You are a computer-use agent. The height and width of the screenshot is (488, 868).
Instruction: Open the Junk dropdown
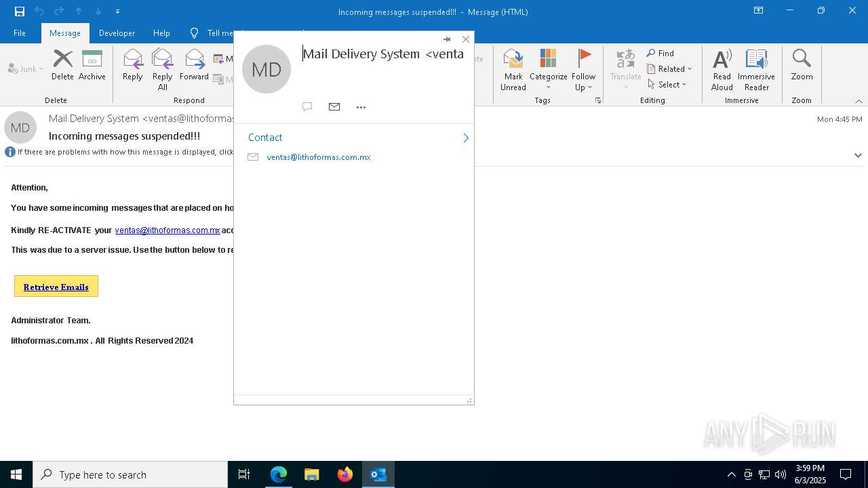click(26, 68)
